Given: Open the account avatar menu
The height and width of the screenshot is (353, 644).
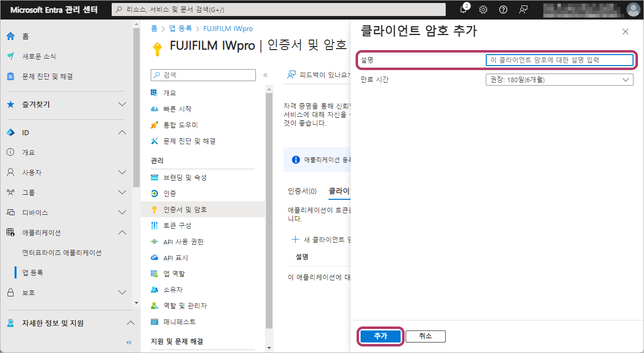Looking at the screenshot, I should pos(633,10).
